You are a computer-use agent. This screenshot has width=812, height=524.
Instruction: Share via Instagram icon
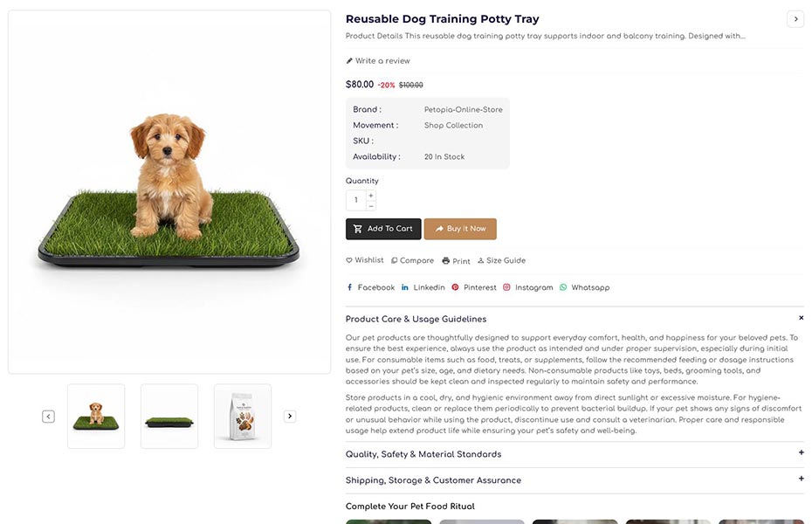click(506, 287)
